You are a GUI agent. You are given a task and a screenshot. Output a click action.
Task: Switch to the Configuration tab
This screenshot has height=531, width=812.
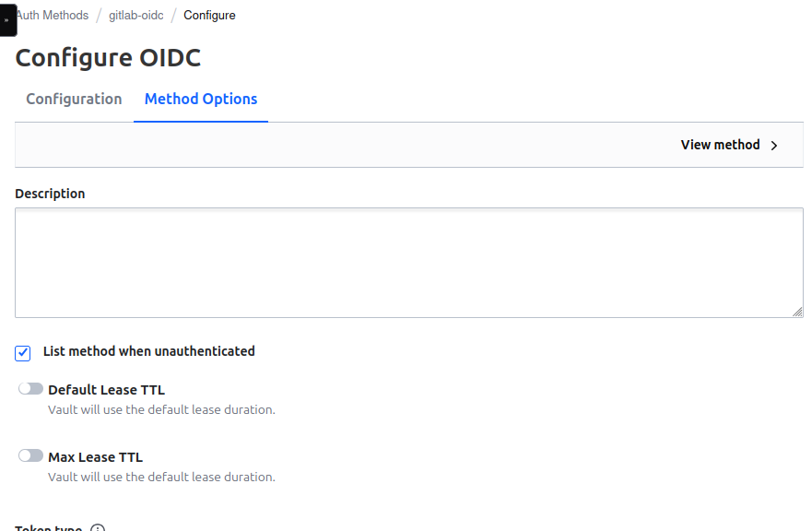(74, 99)
